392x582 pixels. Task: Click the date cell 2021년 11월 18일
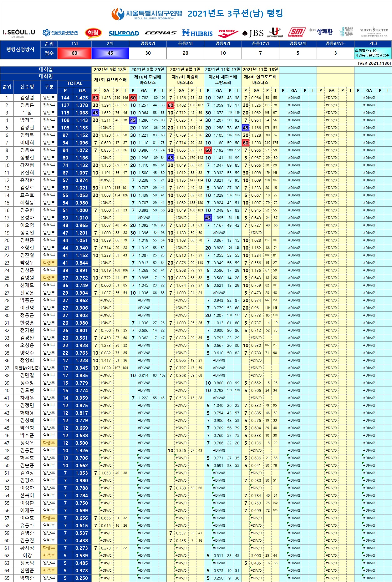tap(260, 69)
